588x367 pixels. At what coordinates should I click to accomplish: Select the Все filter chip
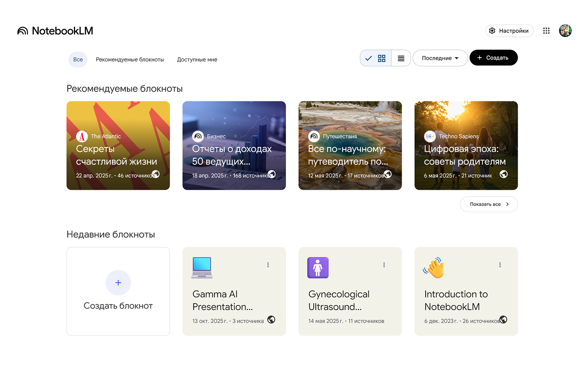click(78, 60)
